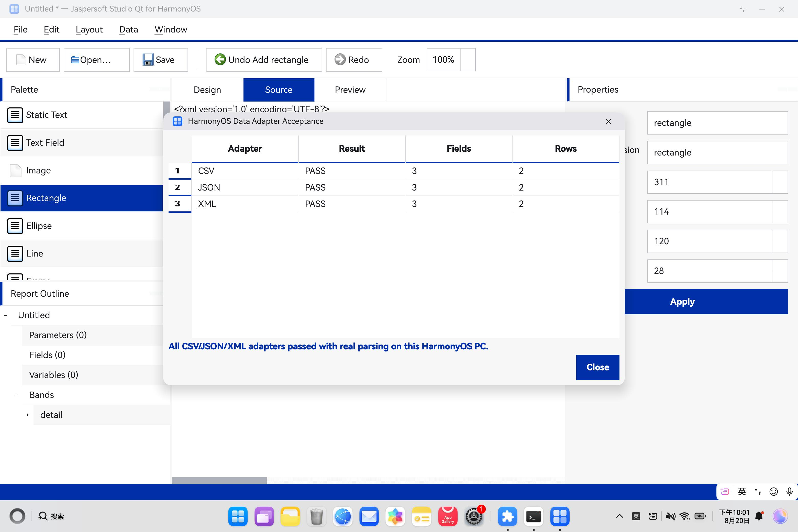The height and width of the screenshot is (532, 798).
Task: Select the Line palette icon
Action: click(x=15, y=253)
